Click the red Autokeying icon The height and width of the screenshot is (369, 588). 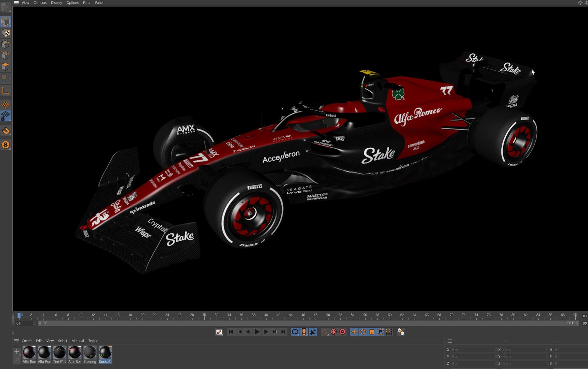tap(334, 332)
